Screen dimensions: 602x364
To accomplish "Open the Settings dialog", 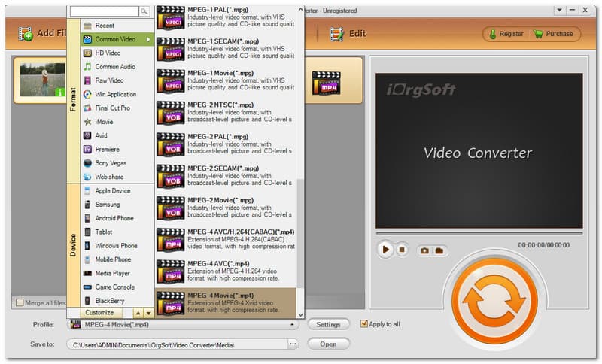I will click(328, 324).
